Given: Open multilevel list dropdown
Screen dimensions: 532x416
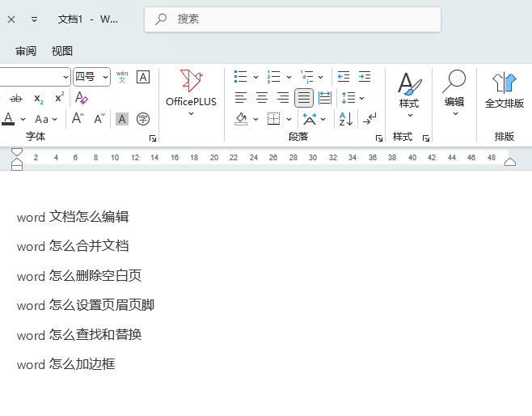Looking at the screenshot, I should [x=320, y=77].
